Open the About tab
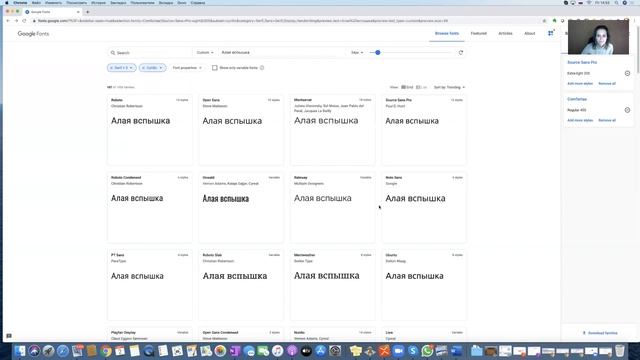The width and height of the screenshot is (640, 360). click(x=529, y=33)
